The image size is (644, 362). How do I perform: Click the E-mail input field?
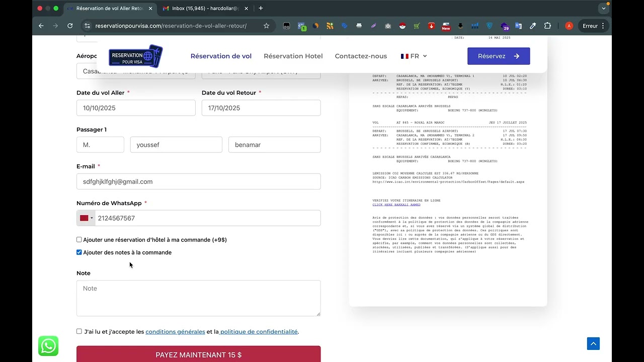198,182
